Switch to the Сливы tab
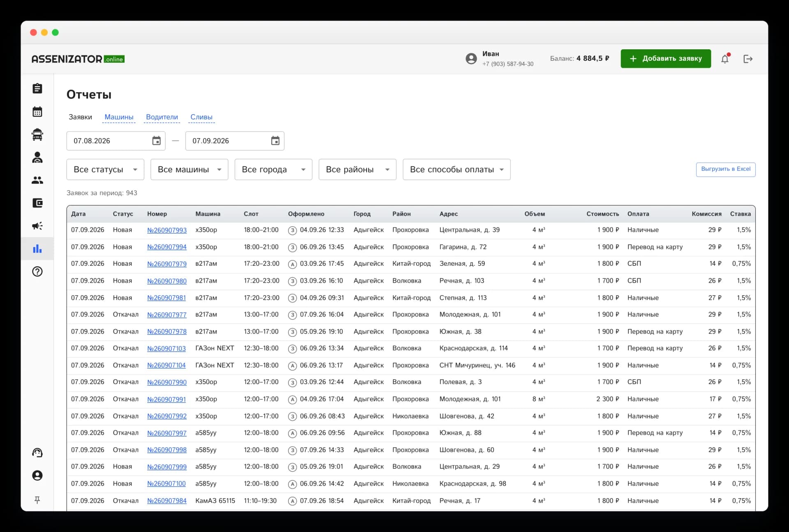This screenshot has width=789, height=532. (x=201, y=117)
